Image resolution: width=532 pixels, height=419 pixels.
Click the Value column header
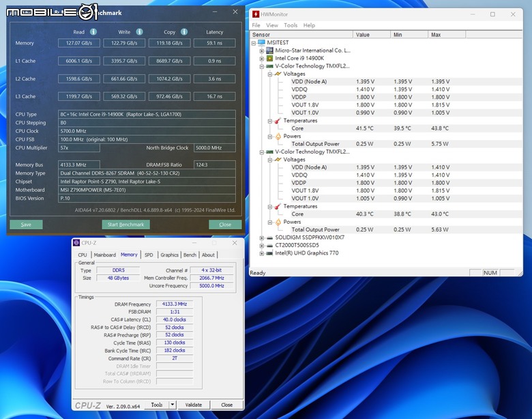372,35
